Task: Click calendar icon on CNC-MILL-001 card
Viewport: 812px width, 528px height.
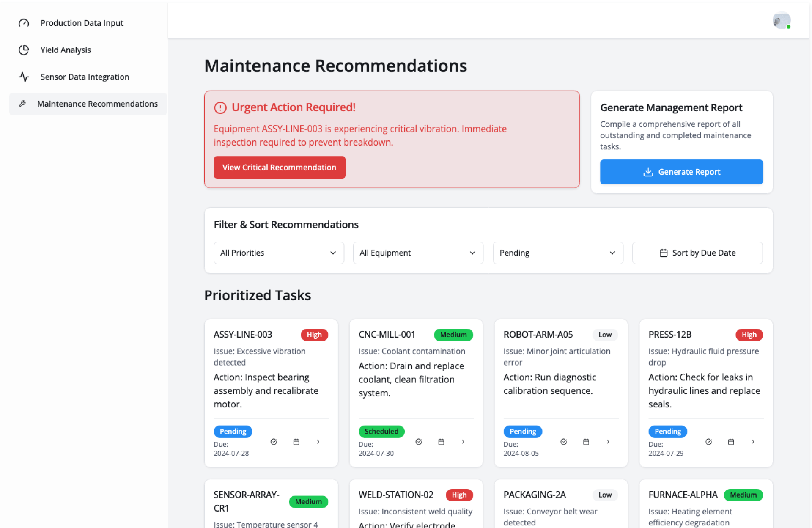Action: point(441,442)
